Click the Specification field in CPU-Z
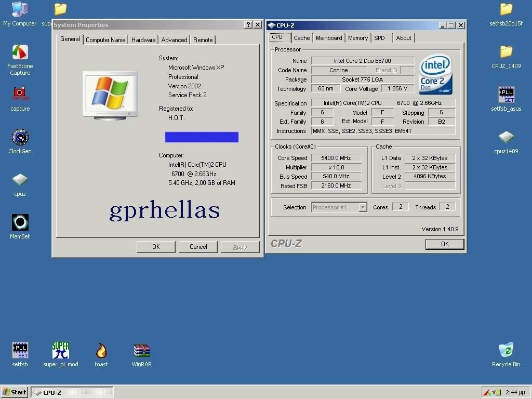 (383, 103)
